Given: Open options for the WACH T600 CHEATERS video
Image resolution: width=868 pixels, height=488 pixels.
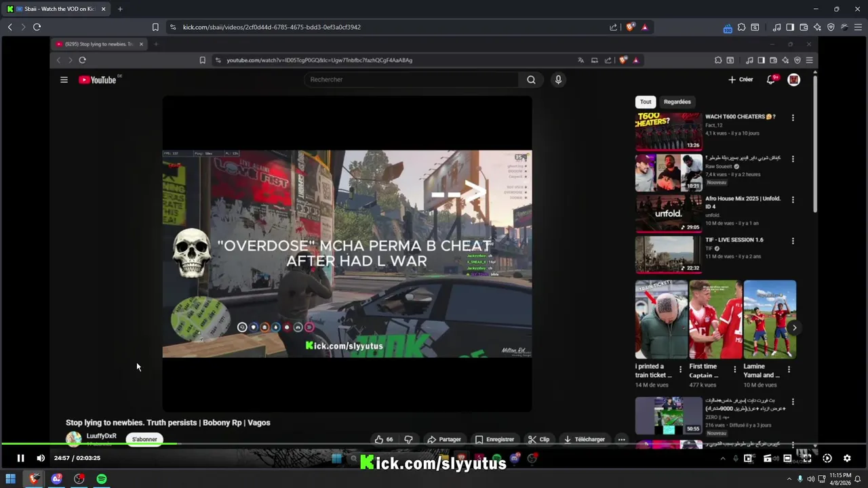Looking at the screenshot, I should [793, 117].
